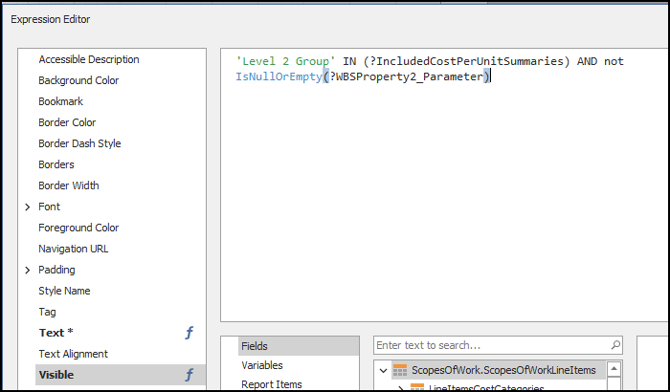Expand the Padding property group
Screen dimensions: 670x392
point(28,270)
